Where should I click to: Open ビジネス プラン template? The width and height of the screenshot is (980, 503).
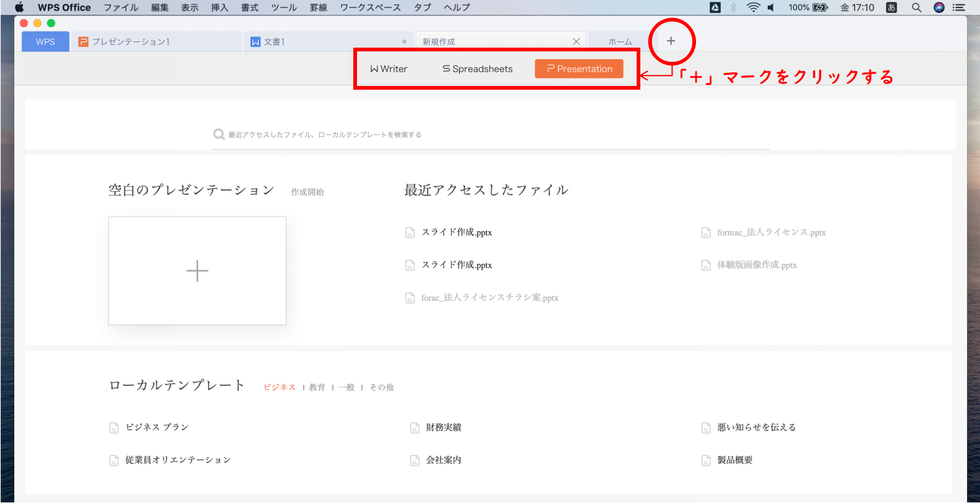(x=157, y=428)
